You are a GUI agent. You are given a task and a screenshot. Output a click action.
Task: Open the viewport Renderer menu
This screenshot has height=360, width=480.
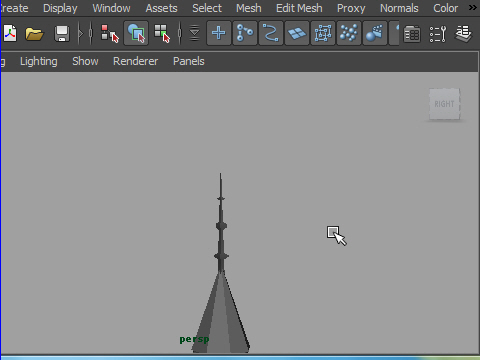(x=135, y=61)
